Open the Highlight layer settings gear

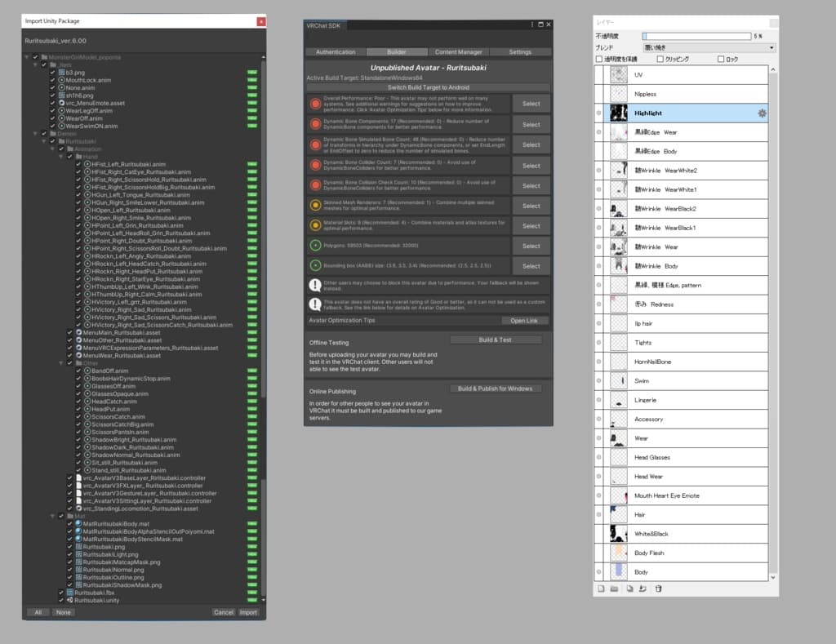click(x=762, y=113)
